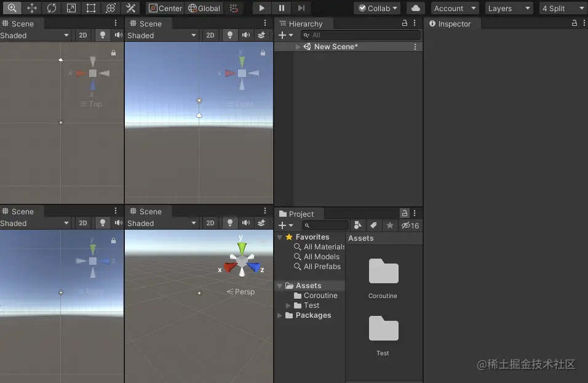This screenshot has height=383, width=588.
Task: Expand the Test folder in tree
Action: click(x=288, y=305)
